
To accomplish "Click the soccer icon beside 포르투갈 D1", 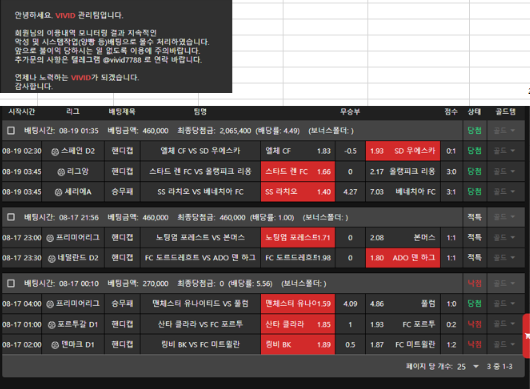I will [52, 325].
